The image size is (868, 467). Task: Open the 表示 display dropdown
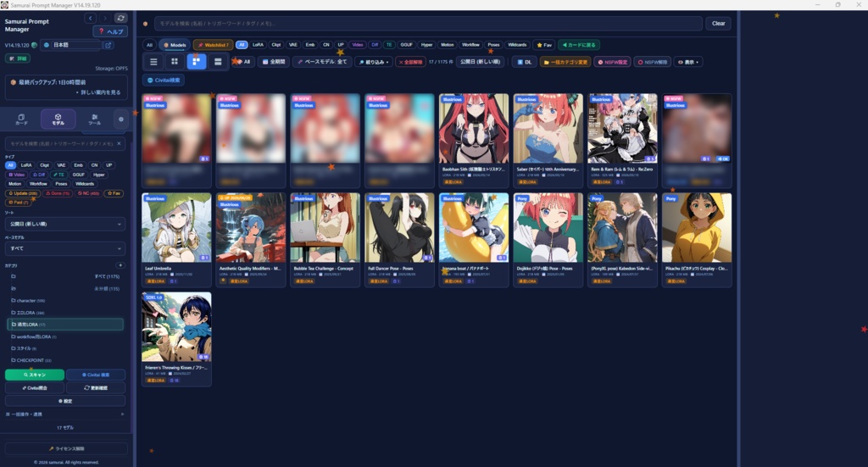688,62
